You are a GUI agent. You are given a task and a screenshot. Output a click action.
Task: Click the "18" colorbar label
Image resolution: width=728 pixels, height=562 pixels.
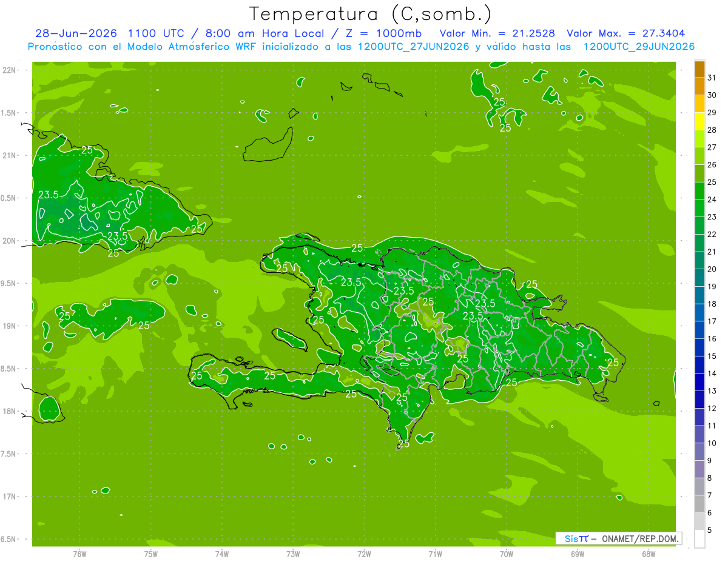click(712, 304)
